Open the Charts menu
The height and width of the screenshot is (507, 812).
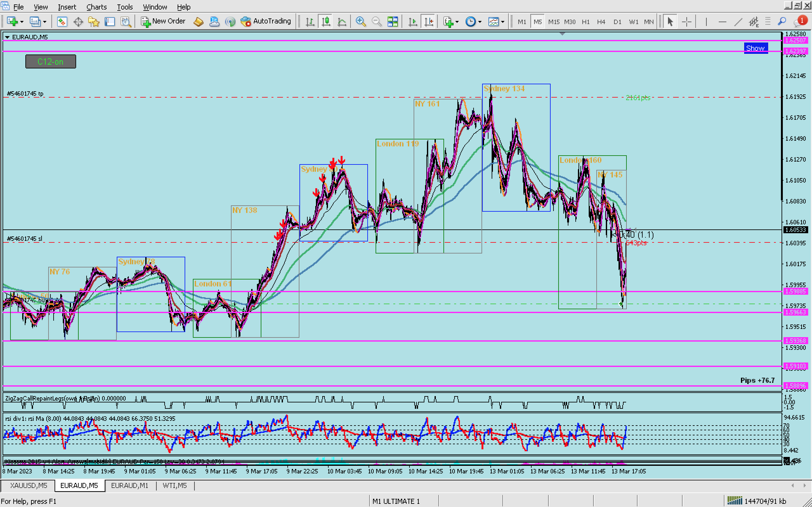click(x=96, y=7)
